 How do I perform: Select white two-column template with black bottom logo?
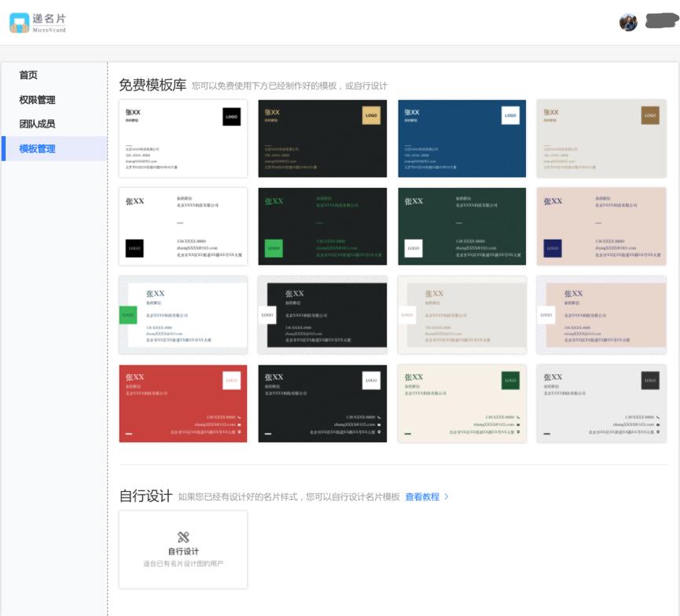coord(183,226)
